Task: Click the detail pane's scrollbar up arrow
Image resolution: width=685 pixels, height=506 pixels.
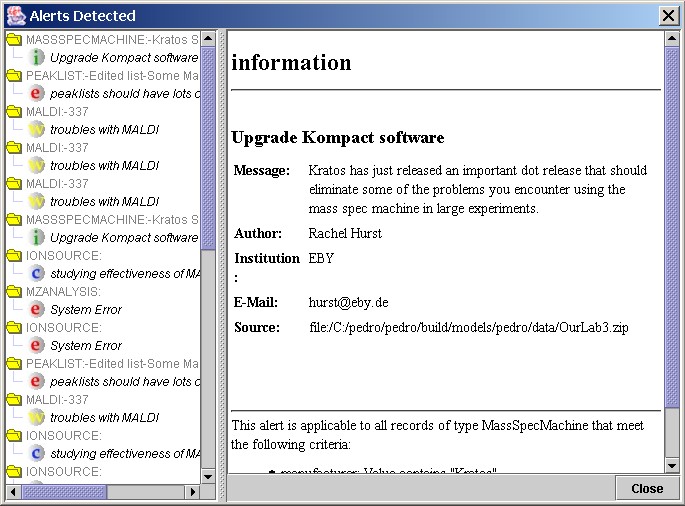Action: point(671,38)
